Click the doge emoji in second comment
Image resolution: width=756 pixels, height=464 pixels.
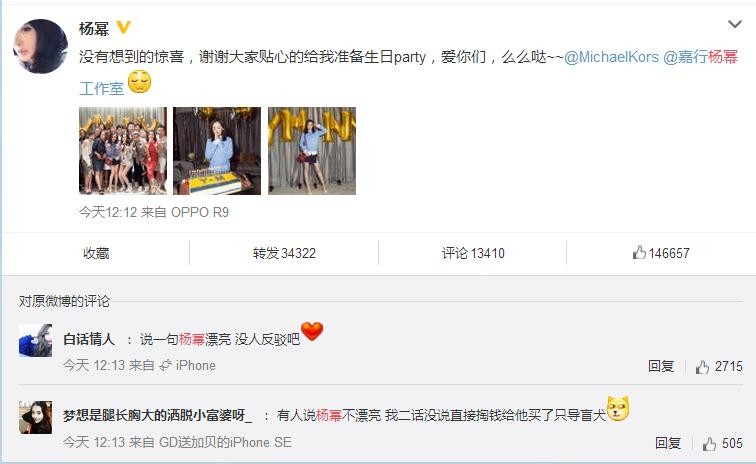click(618, 409)
